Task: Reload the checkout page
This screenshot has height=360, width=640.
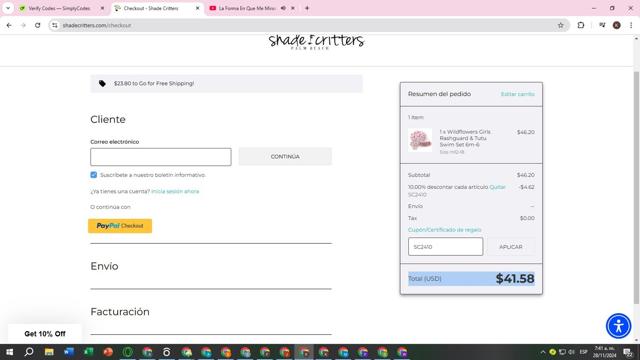Action: coord(38,25)
